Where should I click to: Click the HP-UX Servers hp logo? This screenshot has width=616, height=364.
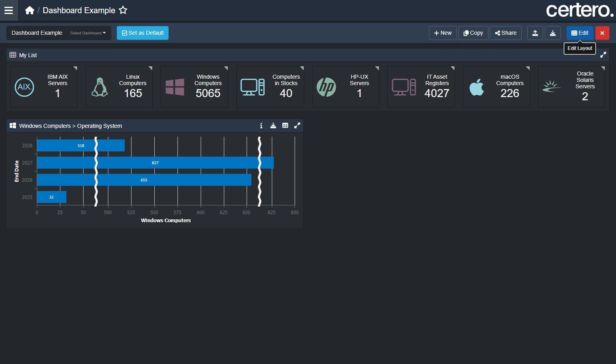(x=326, y=87)
